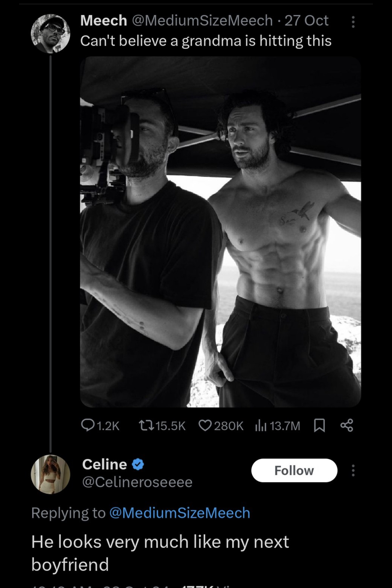Reply to Meech's tweet via comment icon
Image resolution: width=392 pixels, height=588 pixels.
tap(88, 426)
